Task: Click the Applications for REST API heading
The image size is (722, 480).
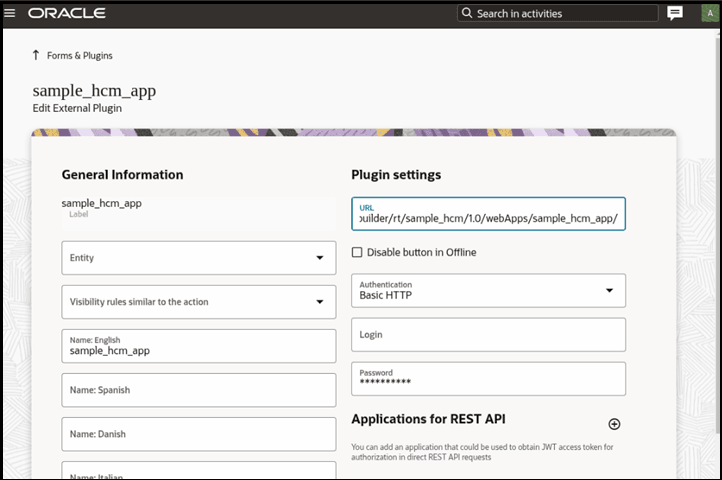Action: point(428,419)
